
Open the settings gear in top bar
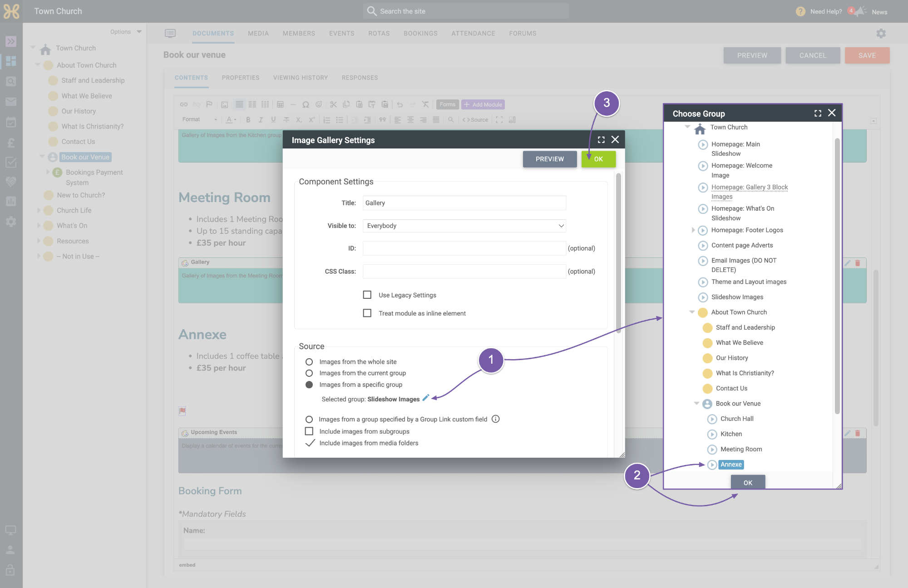[x=881, y=33]
